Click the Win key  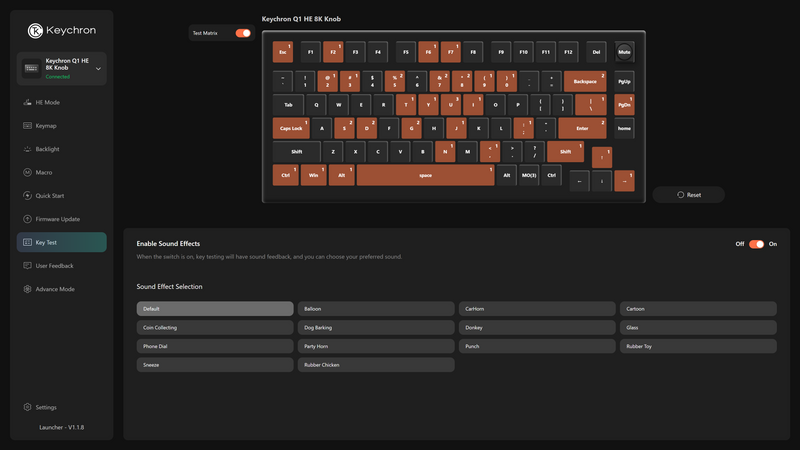coord(313,175)
